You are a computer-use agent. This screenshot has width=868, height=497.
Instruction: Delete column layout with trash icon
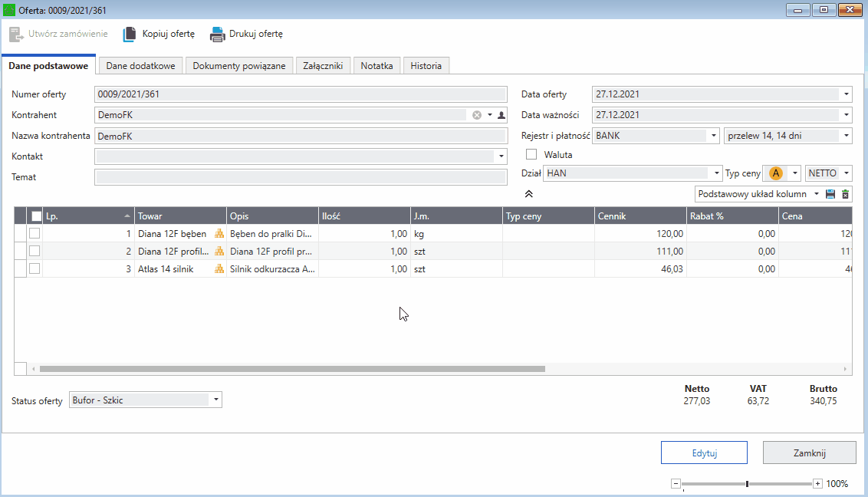tap(845, 194)
